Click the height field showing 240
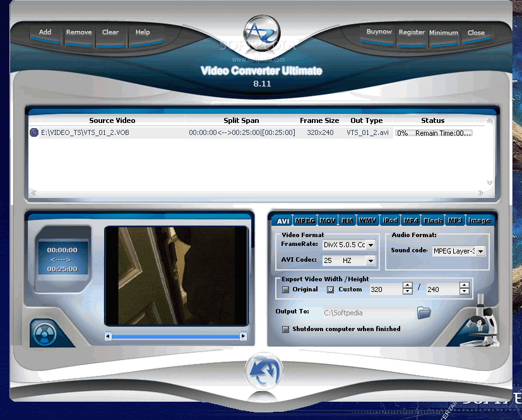 (442, 289)
